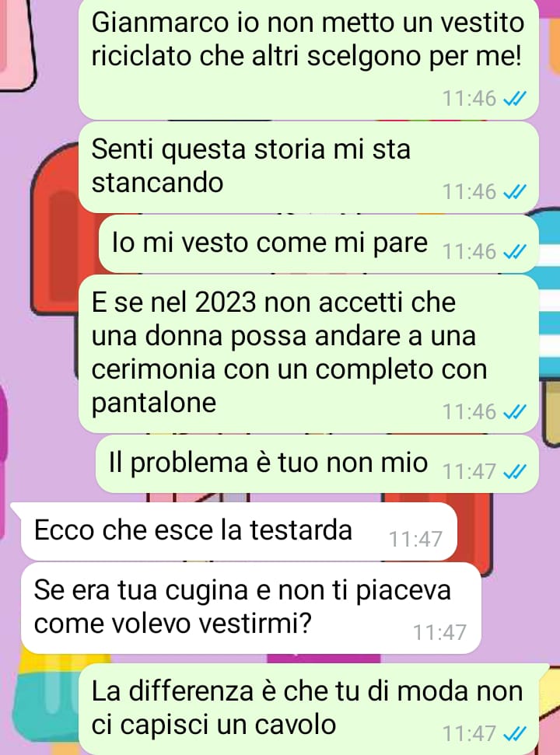
Task: Tap the read ticks on the "pantalone" message
Action: pyautogui.click(x=514, y=412)
